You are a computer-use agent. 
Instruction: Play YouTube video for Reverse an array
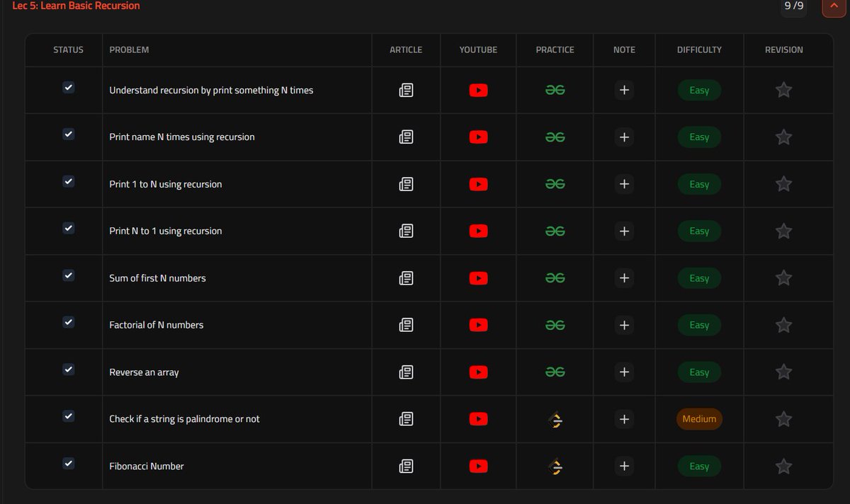click(478, 372)
